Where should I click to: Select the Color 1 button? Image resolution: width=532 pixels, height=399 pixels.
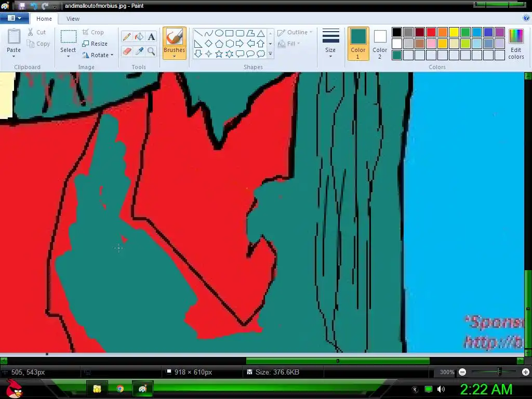pyautogui.click(x=358, y=44)
